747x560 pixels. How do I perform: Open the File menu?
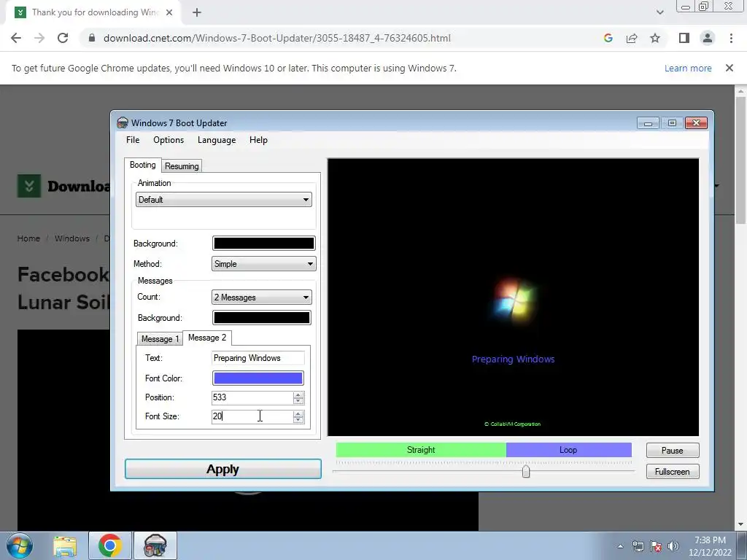[x=133, y=140]
